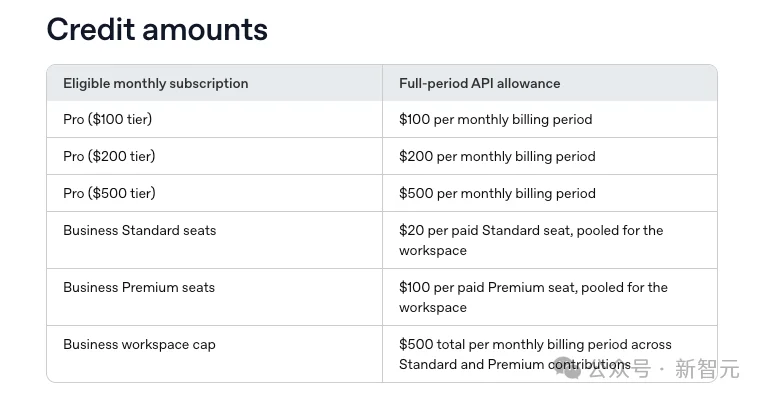Select the Business Standard seats row label
Screen dimensions: 764x399
click(x=140, y=230)
